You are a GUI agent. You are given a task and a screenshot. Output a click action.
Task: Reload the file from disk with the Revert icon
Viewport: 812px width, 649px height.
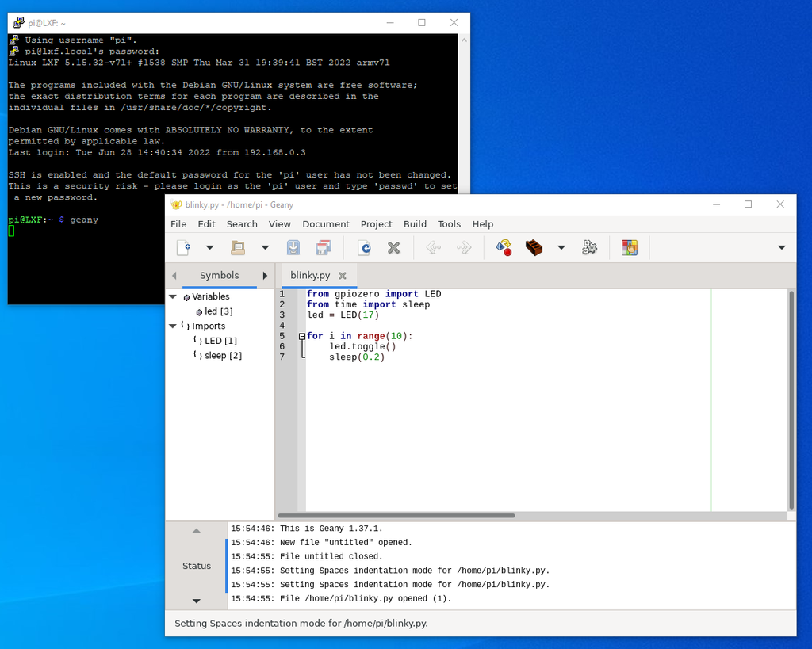tap(364, 247)
